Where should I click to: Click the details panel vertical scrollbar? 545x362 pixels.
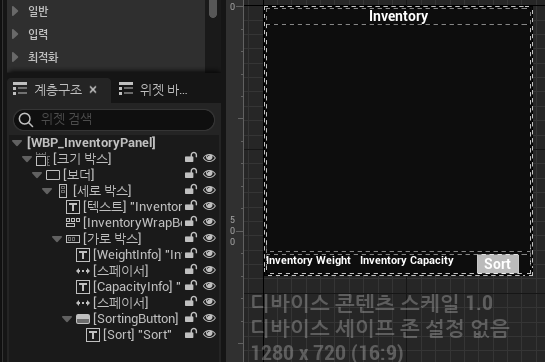click(213, 9)
